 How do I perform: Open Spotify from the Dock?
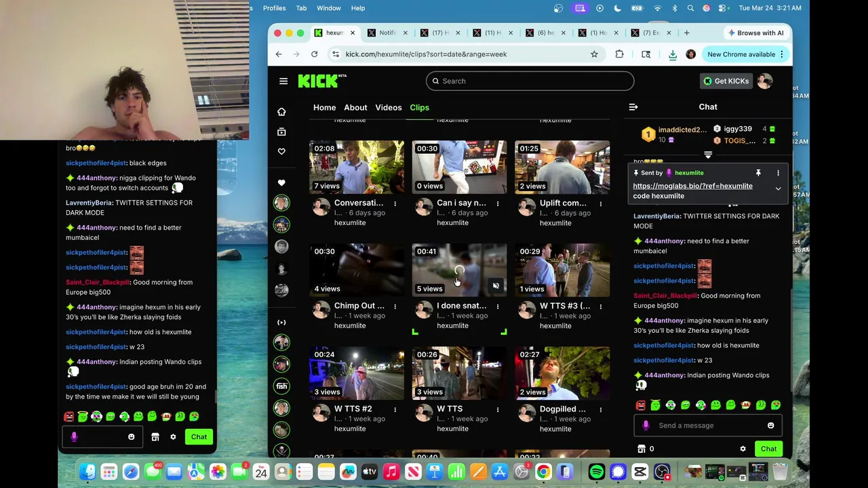coord(597,472)
